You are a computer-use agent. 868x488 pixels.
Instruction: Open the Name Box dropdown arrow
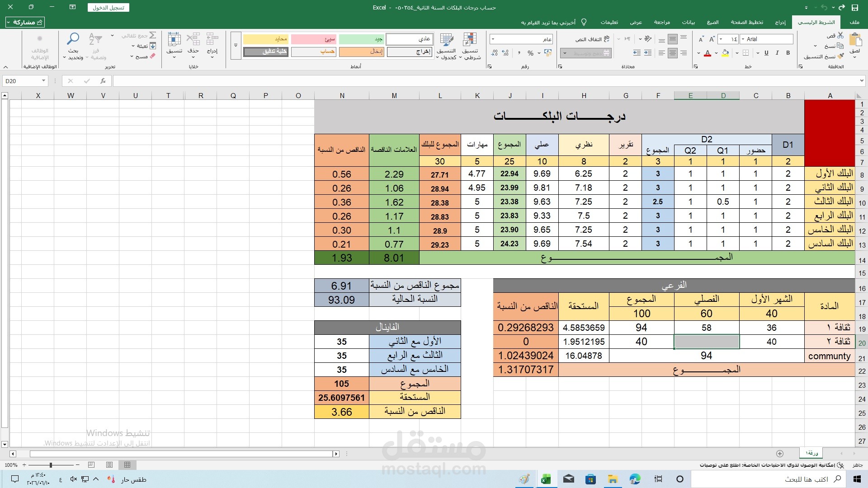point(43,81)
